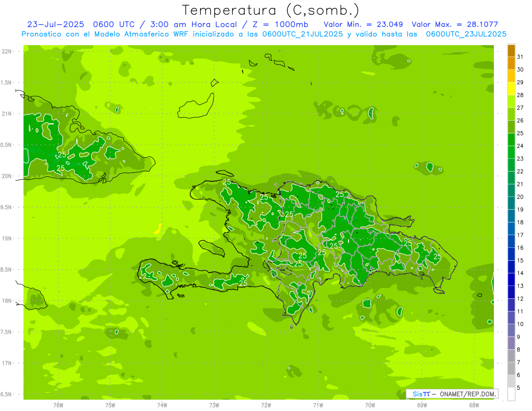The image size is (532, 411).
Task: Click the "75W" longitude label
Action: 110,405
